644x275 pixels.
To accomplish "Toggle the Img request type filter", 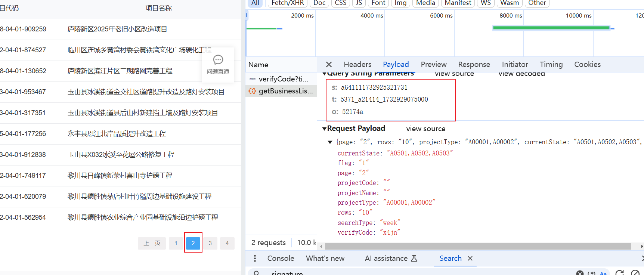I will [x=400, y=3].
